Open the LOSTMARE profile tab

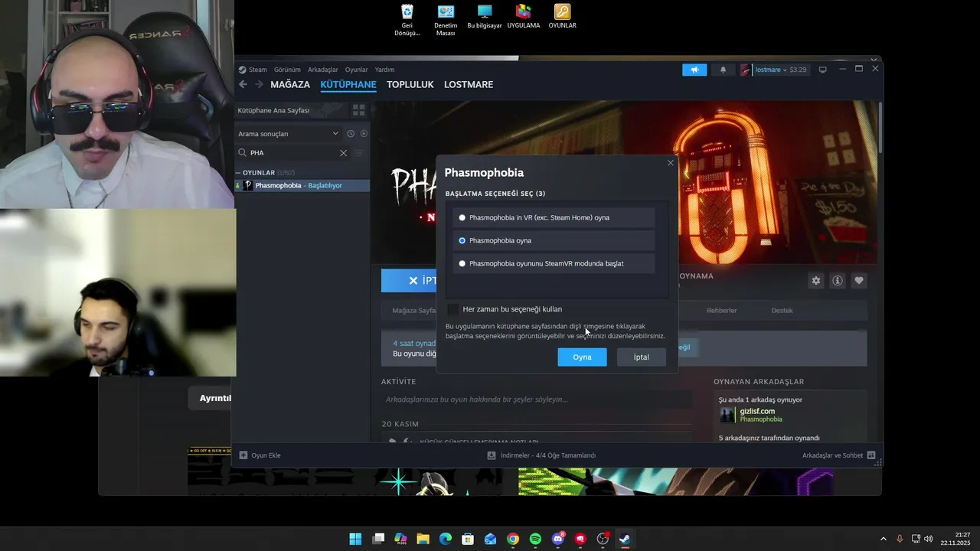tap(469, 84)
